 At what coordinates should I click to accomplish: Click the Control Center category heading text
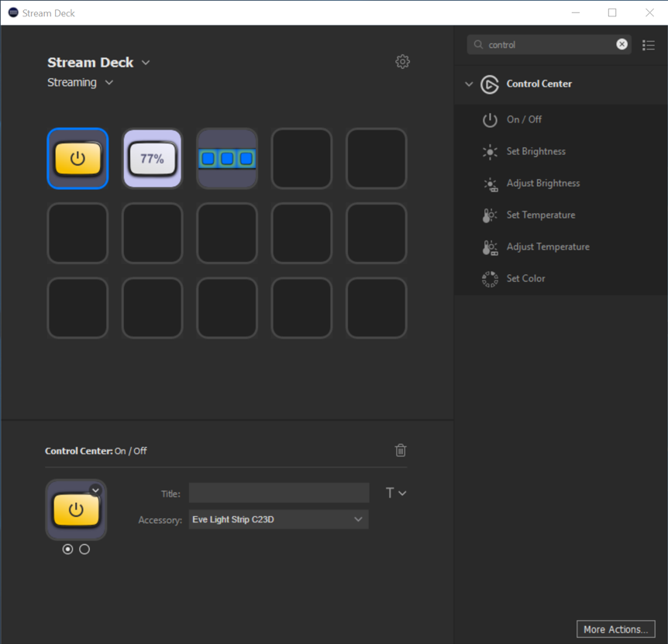coord(539,84)
